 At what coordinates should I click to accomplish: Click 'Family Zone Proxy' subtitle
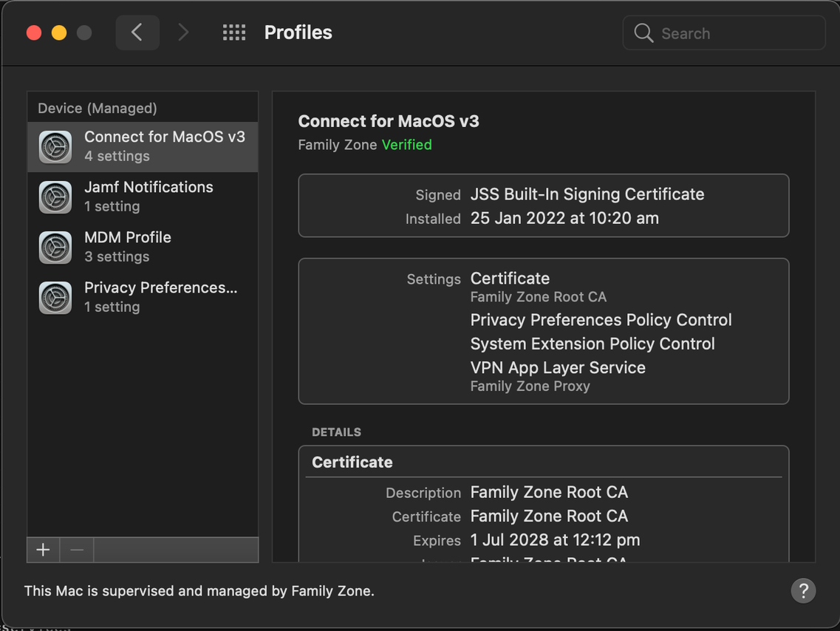click(530, 386)
